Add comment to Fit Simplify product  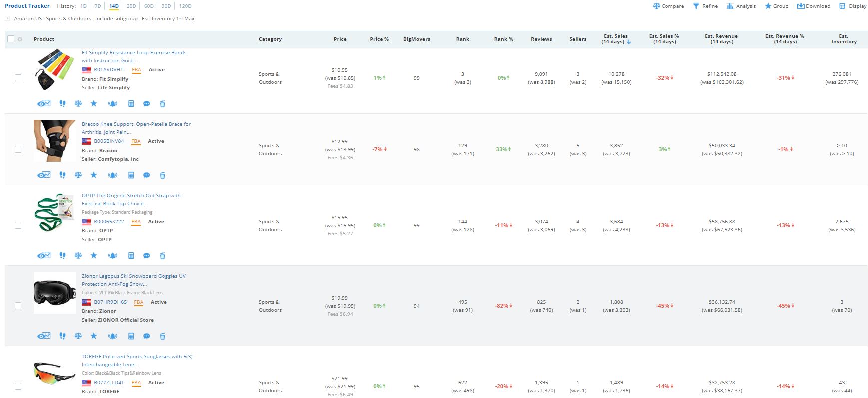[x=147, y=104]
